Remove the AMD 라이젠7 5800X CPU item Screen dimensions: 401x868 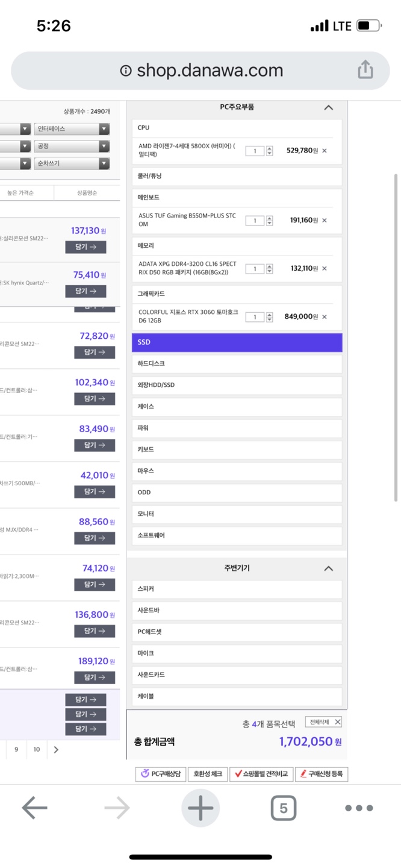(x=325, y=151)
